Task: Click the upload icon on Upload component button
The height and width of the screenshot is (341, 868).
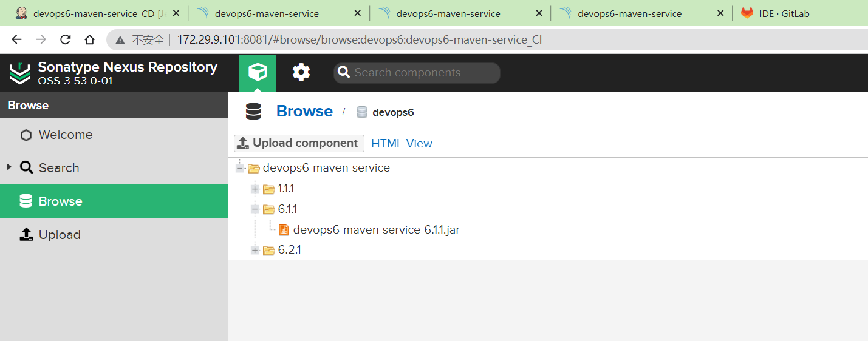Action: pos(243,143)
